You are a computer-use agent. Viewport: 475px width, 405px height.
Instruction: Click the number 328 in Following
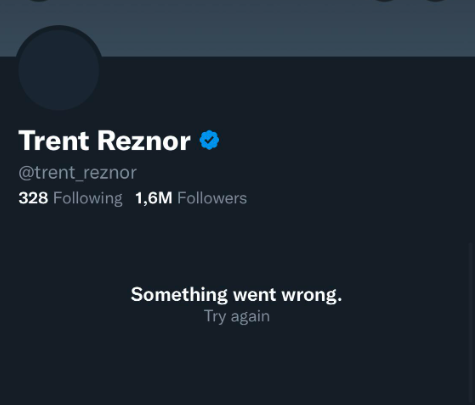pyautogui.click(x=33, y=198)
